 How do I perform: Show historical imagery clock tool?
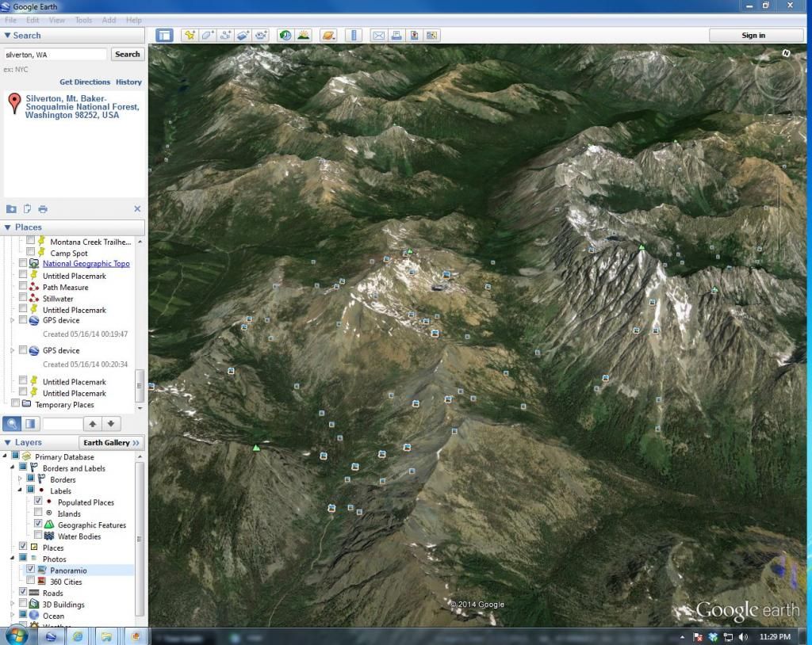[285, 35]
